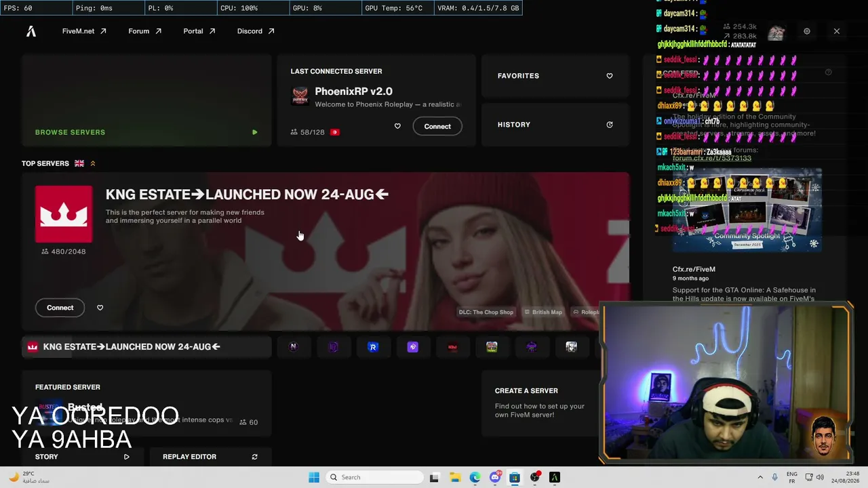868x488 pixels.
Task: Open Task View on the taskbar
Action: click(435, 477)
